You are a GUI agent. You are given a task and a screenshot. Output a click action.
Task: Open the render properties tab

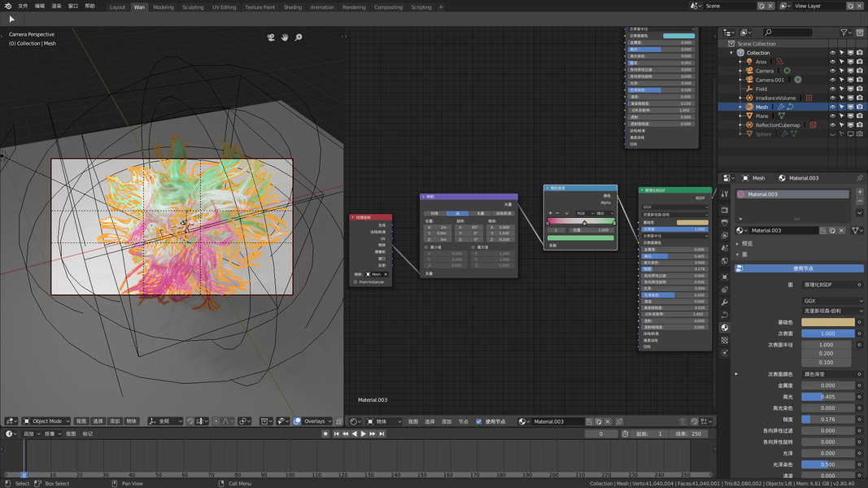tap(725, 209)
